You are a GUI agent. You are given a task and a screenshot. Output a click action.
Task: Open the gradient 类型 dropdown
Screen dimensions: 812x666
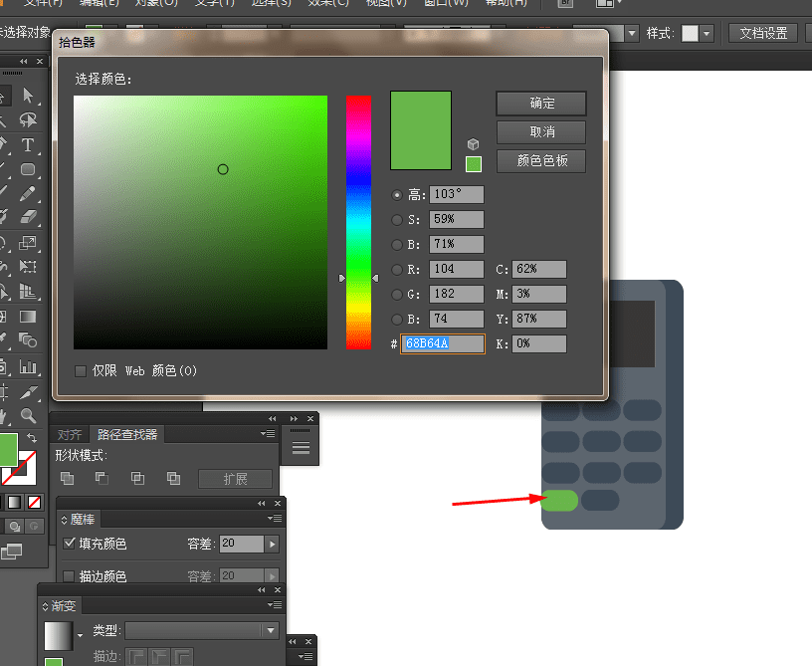point(271,630)
